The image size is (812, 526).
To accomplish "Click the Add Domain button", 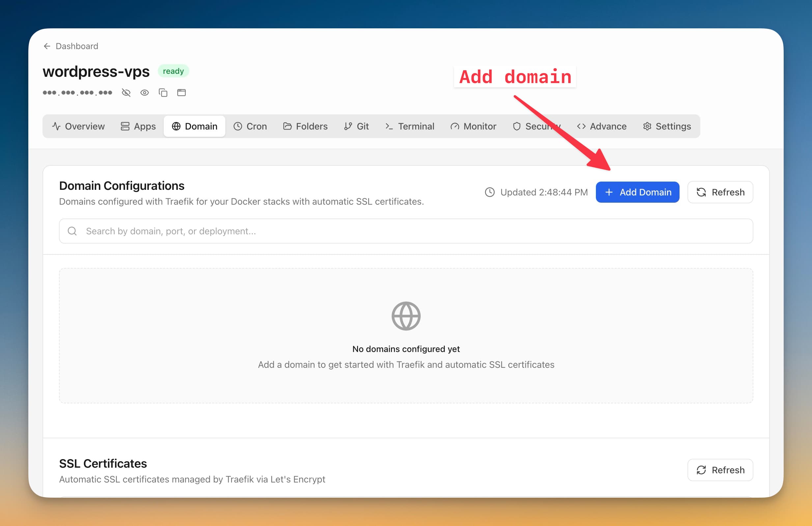I will pos(637,192).
